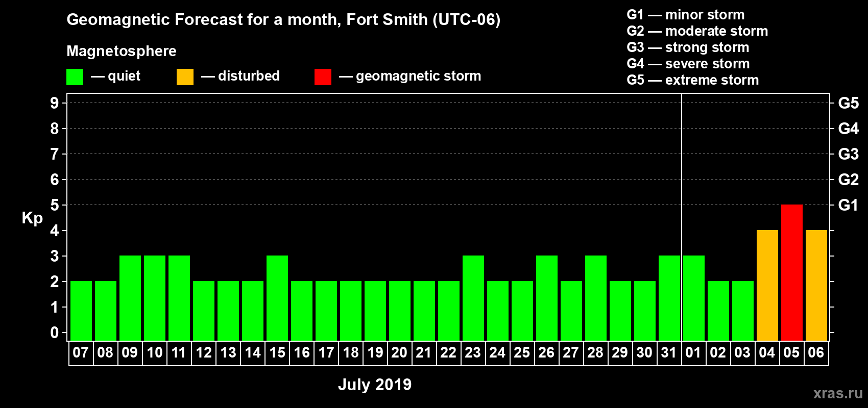Click date label 31 on the axis
Image resolution: width=868 pixels, height=408 pixels.
click(x=669, y=353)
